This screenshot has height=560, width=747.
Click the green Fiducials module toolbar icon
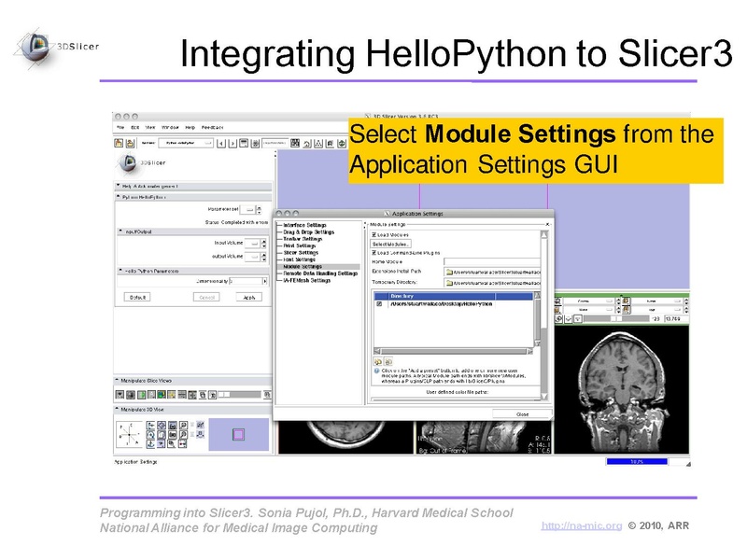pos(342,144)
